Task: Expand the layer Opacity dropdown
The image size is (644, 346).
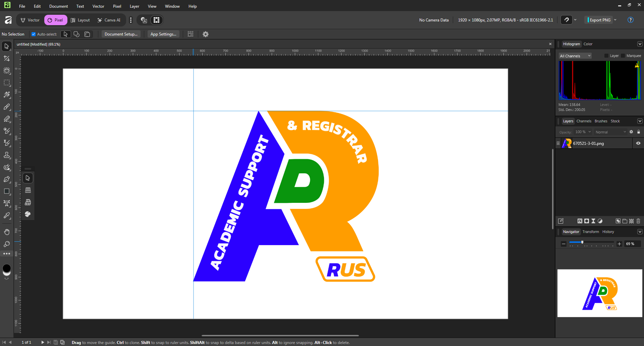Action: pos(590,132)
